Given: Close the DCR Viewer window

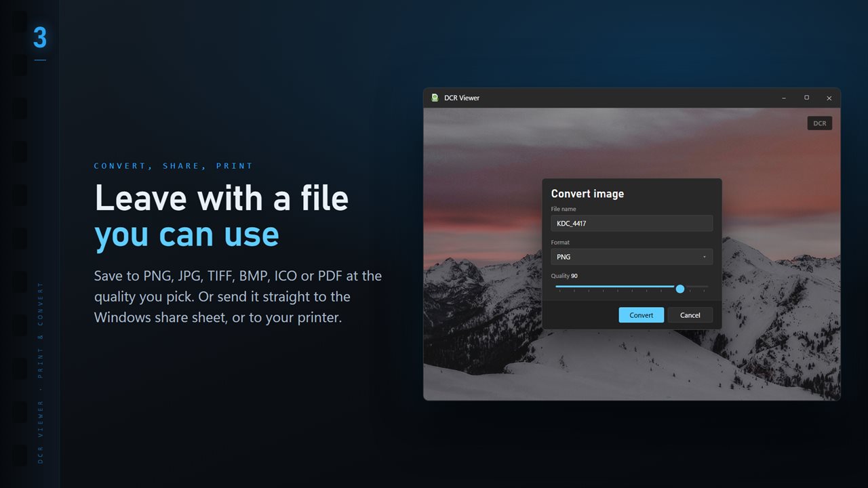Looking at the screenshot, I should click(x=829, y=98).
